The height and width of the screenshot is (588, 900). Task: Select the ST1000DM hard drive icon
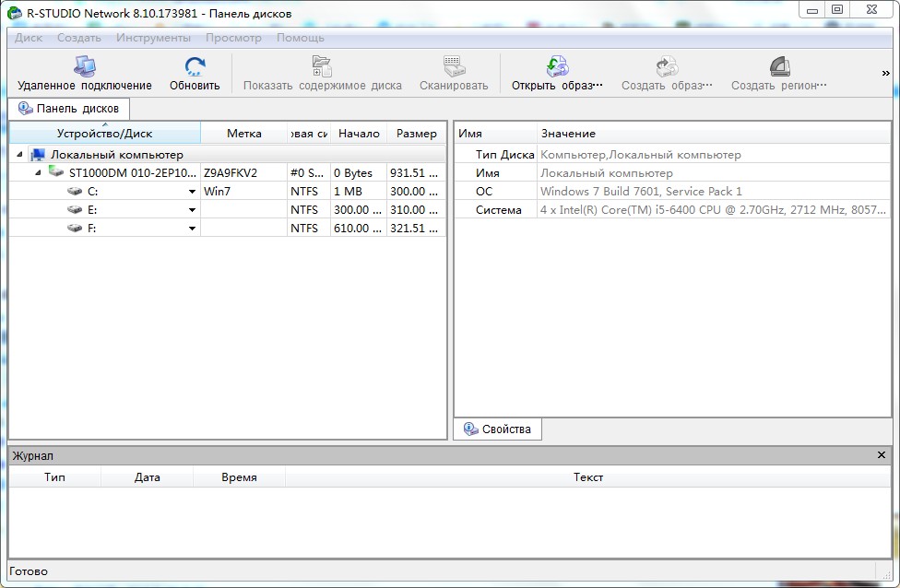57,172
